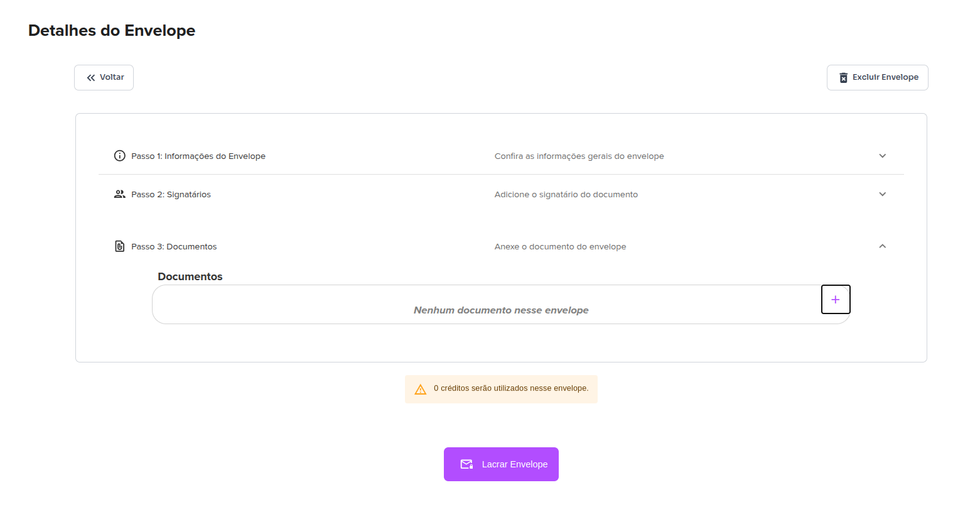Click the double-chevron icon in Voltar button
This screenshot has width=980, height=512.
[x=91, y=77]
